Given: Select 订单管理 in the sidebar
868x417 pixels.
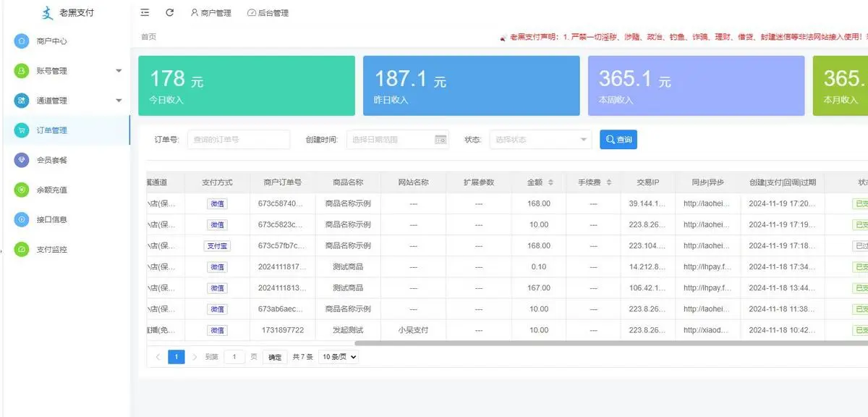Looking at the screenshot, I should pyautogui.click(x=51, y=130).
